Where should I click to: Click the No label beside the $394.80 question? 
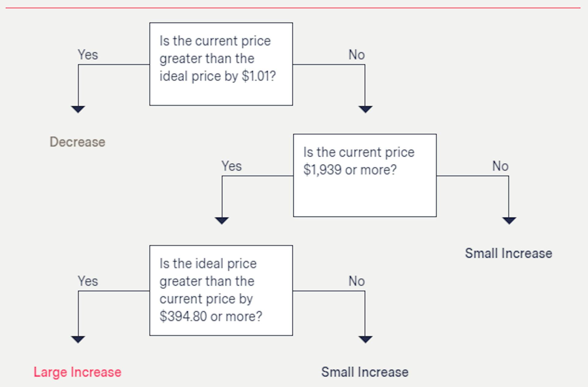point(356,281)
